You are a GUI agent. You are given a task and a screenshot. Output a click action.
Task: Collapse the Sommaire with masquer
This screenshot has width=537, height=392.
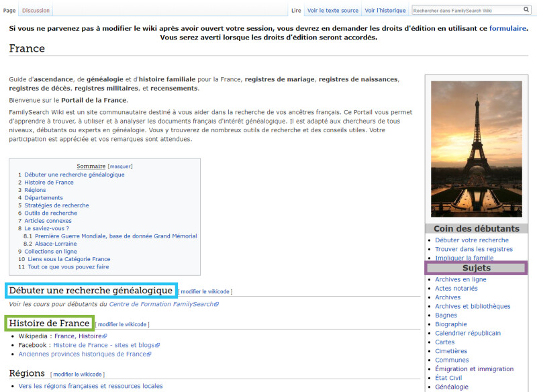(120, 166)
